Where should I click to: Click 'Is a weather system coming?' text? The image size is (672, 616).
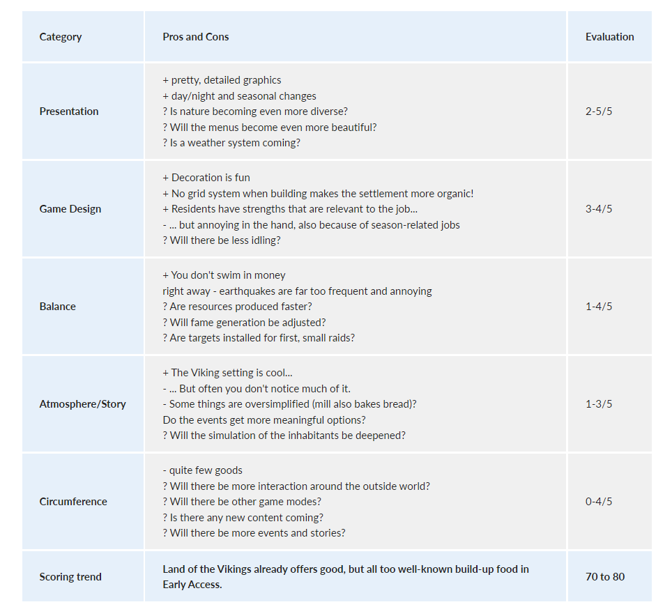click(231, 143)
